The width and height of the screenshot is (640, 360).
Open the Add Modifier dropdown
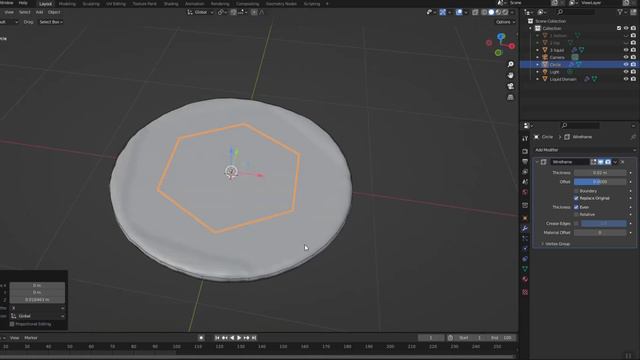pos(585,150)
